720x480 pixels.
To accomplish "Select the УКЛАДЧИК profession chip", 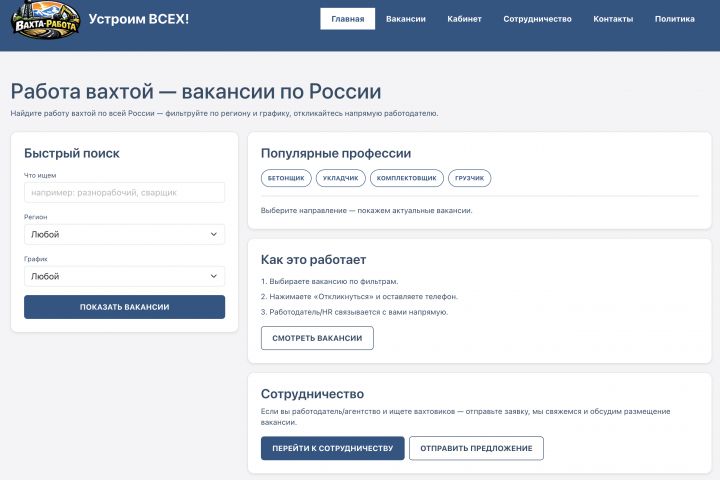I will [341, 178].
